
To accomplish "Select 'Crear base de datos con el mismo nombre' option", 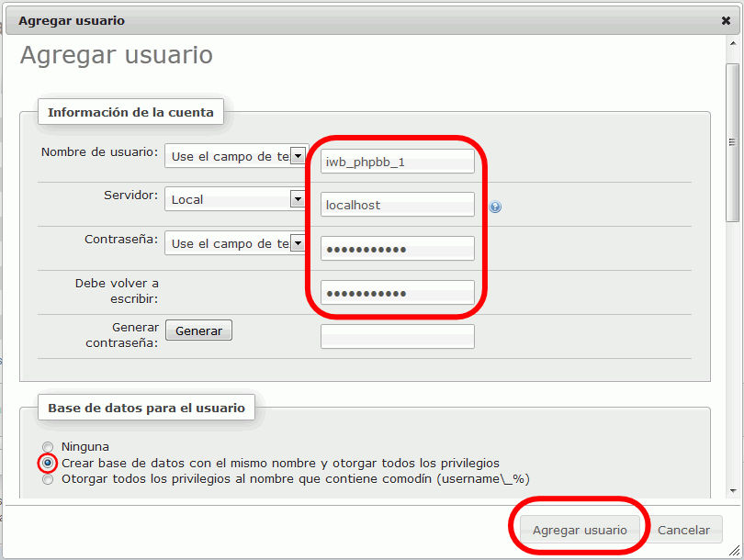I will click(x=48, y=463).
